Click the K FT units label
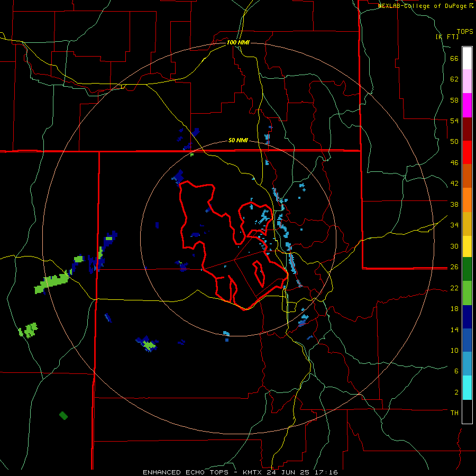The image size is (476, 476). click(447, 36)
